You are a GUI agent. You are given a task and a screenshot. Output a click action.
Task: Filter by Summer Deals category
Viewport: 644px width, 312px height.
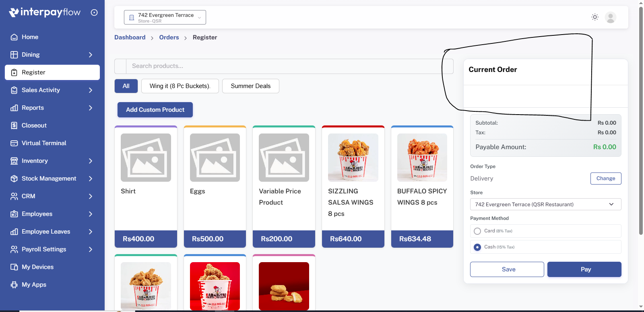click(x=251, y=86)
